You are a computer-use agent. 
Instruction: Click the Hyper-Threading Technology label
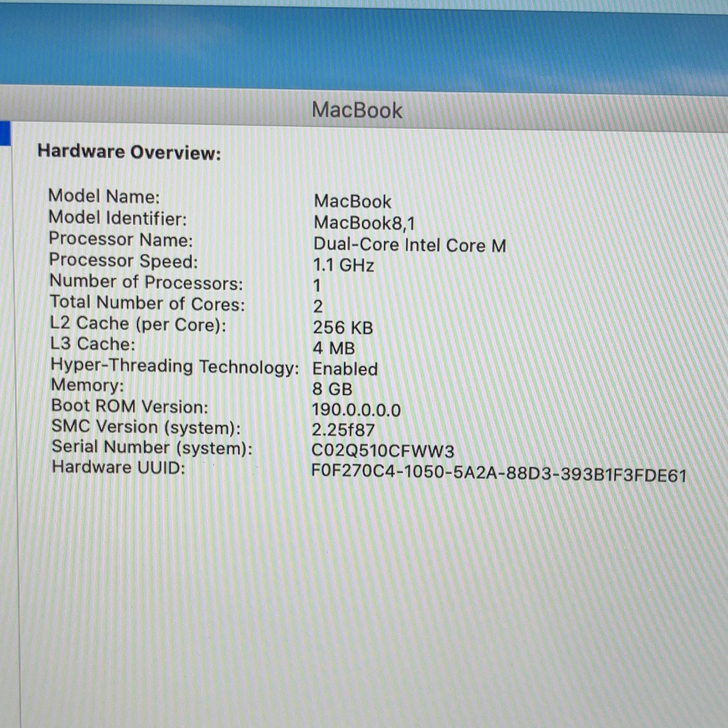pos(175,366)
